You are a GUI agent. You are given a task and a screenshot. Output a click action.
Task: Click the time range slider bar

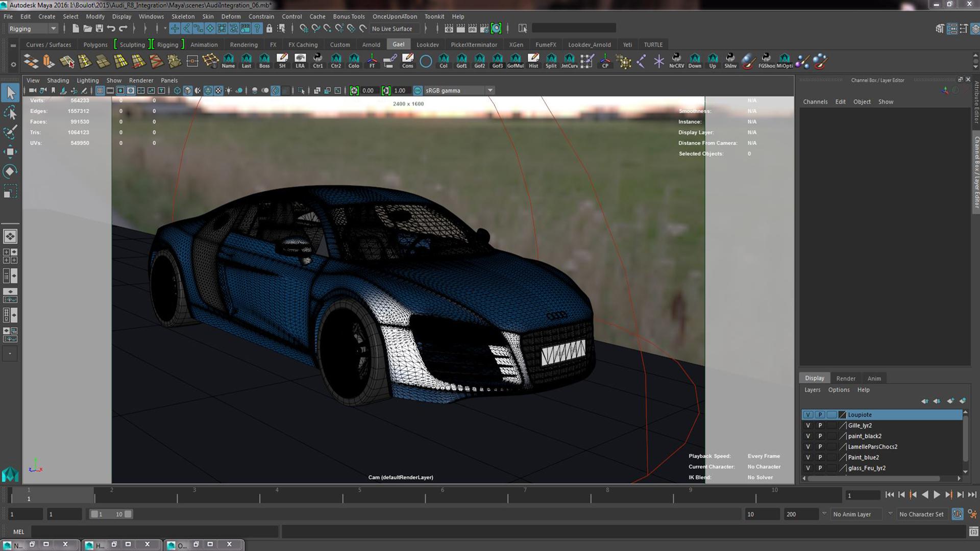click(110, 514)
